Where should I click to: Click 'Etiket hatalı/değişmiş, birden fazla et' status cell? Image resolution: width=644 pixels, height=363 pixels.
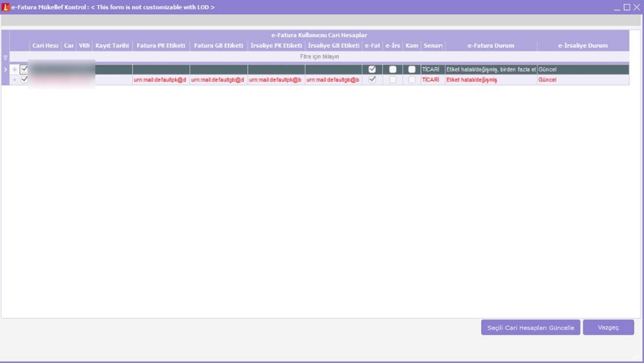tap(491, 70)
